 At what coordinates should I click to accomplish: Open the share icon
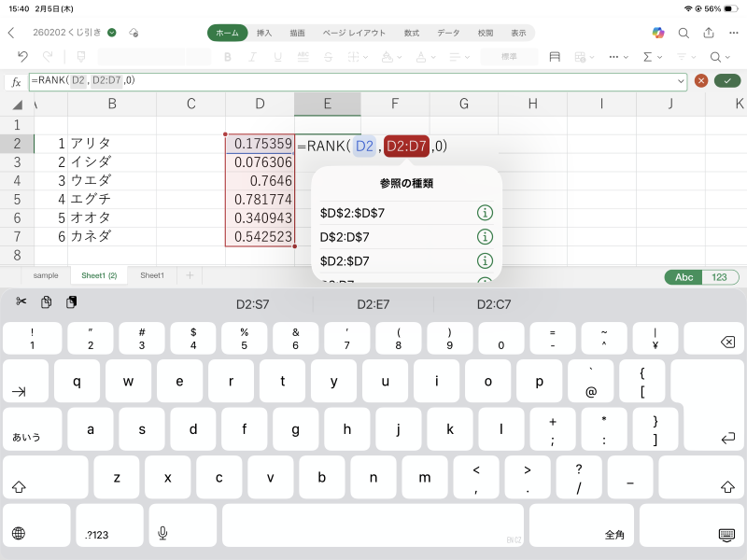click(x=708, y=33)
